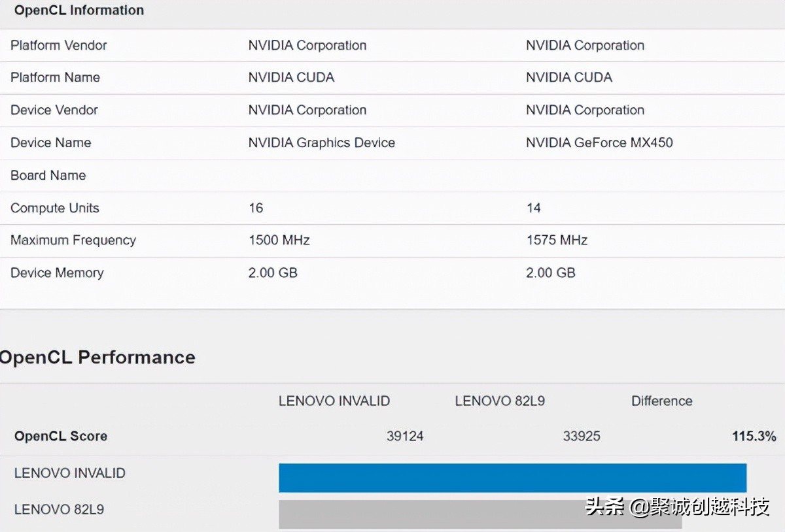Click the 39124 score value

(406, 436)
